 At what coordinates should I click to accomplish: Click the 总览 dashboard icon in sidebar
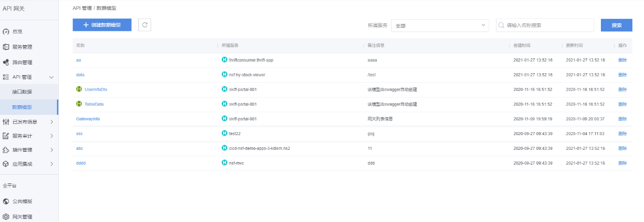point(6,31)
